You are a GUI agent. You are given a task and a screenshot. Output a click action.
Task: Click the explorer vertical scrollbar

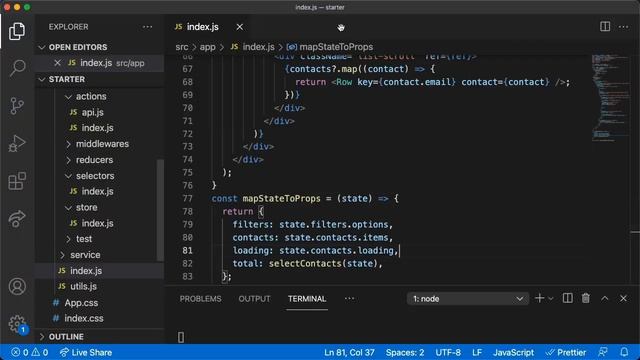click(160, 210)
